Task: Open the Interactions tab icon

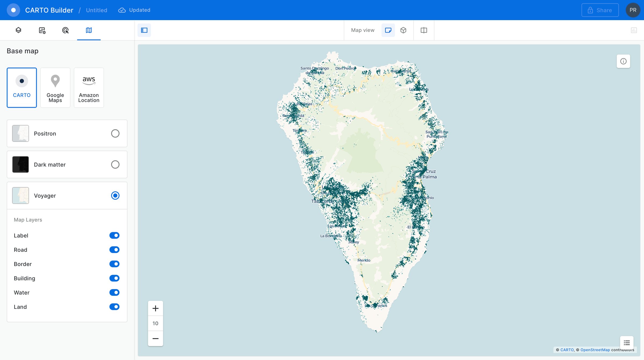Action: (x=65, y=30)
